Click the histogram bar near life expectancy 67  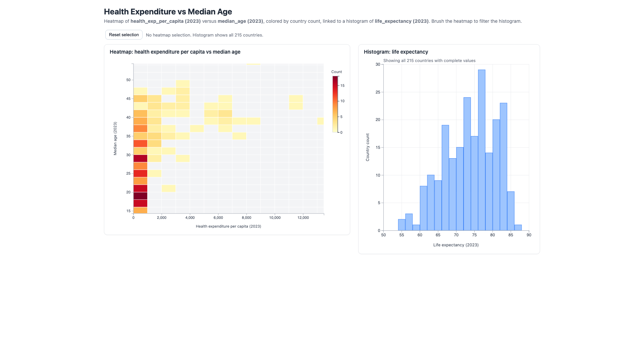coord(445,178)
